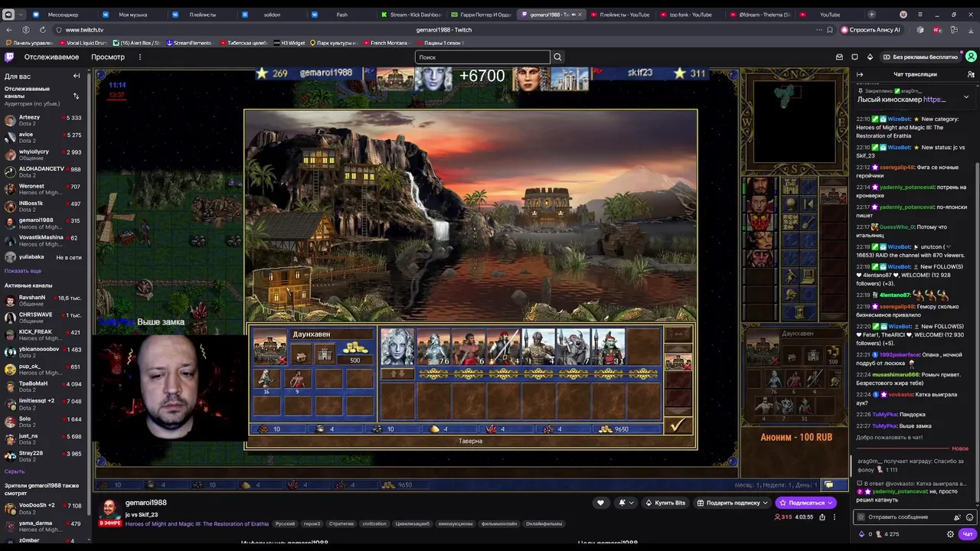Mute the gemaroi1988 Twitch tab sound
The image size is (980, 551).
[x=573, y=15]
